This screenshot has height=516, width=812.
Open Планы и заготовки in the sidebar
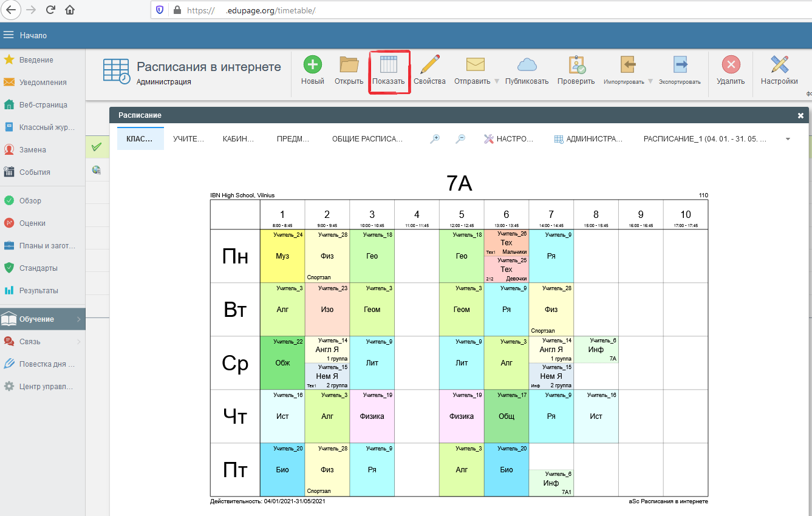click(43, 246)
